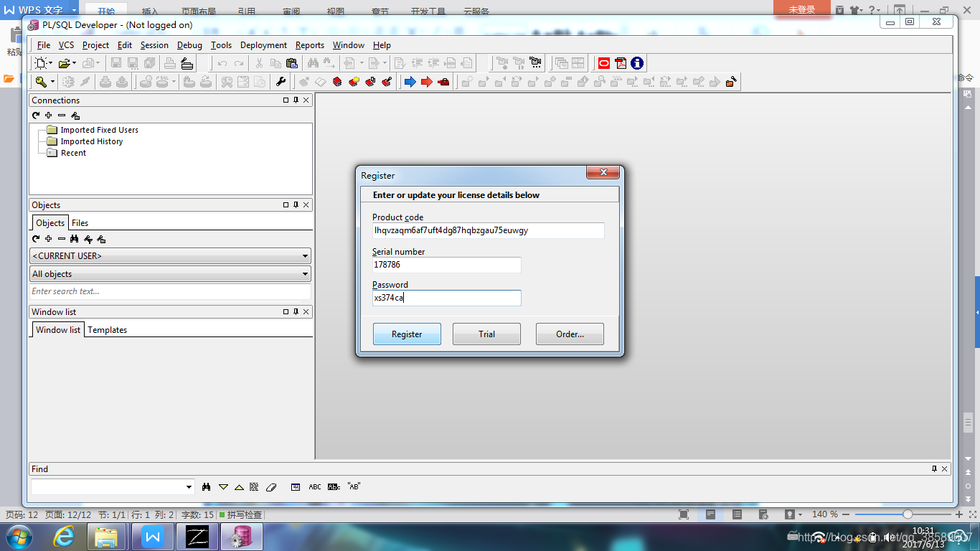The image size is (980, 551).
Task: Click the red right arrow toolbar icon
Action: point(427,82)
